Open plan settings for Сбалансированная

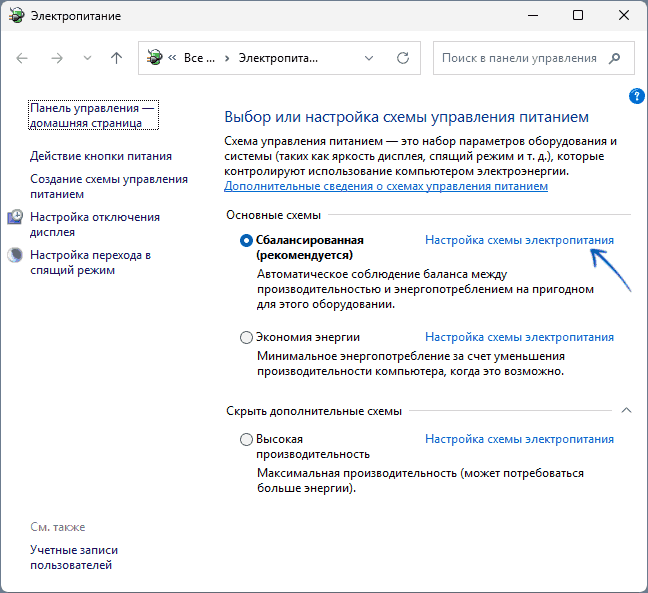click(x=519, y=240)
